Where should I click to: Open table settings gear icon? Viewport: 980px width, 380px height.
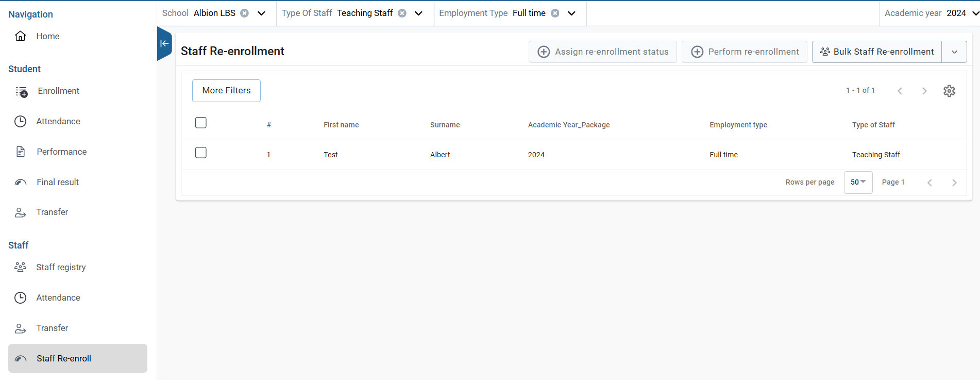click(x=949, y=91)
